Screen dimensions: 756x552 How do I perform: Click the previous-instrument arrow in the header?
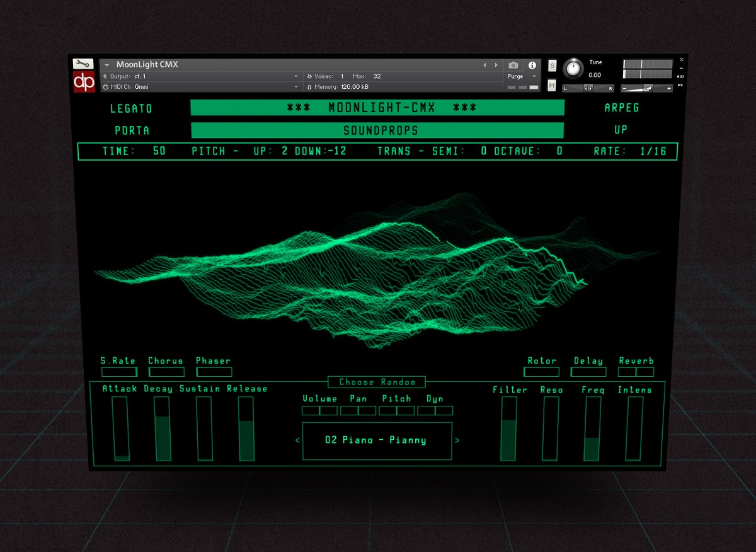pyautogui.click(x=484, y=65)
